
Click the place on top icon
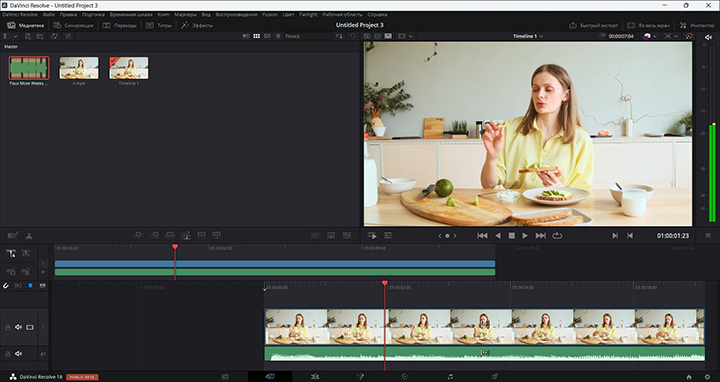201,235
